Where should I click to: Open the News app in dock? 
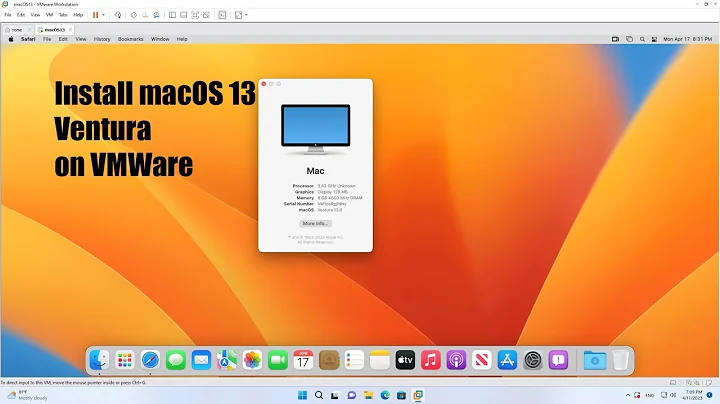482,360
